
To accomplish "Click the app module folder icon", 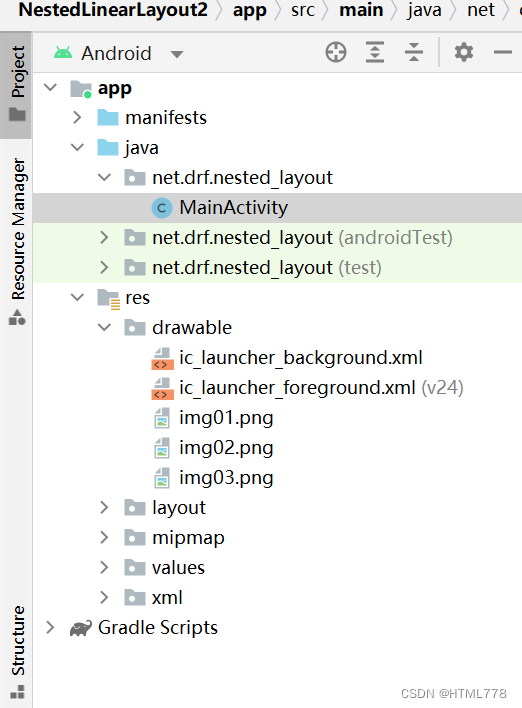I will tap(81, 88).
